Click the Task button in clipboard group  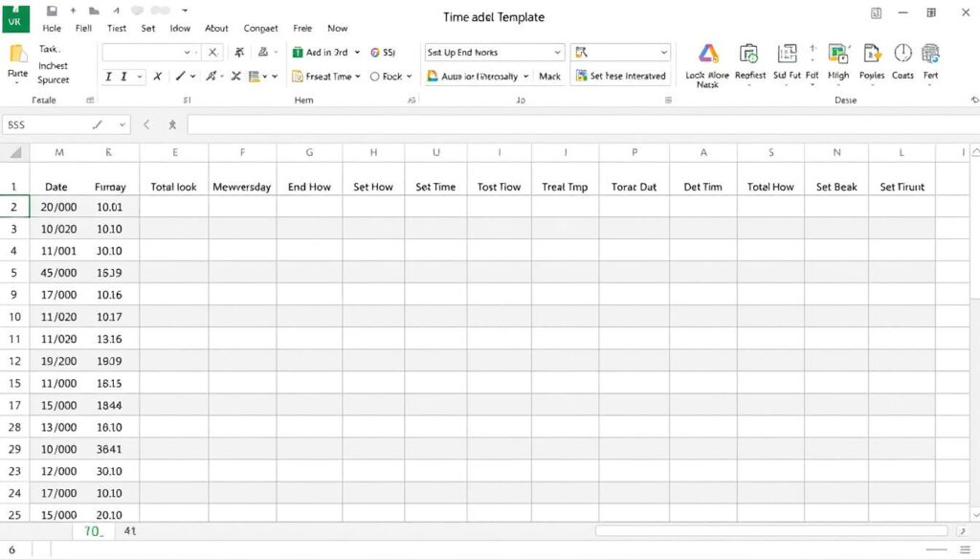tap(50, 49)
